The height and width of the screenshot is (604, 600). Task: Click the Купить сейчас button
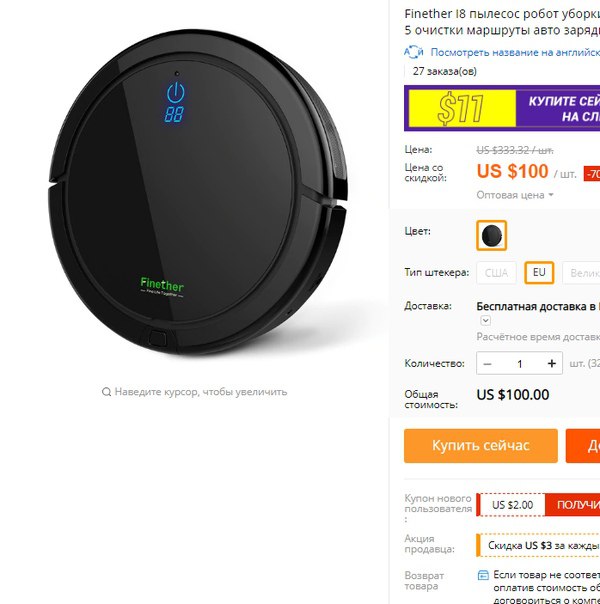coord(481,446)
